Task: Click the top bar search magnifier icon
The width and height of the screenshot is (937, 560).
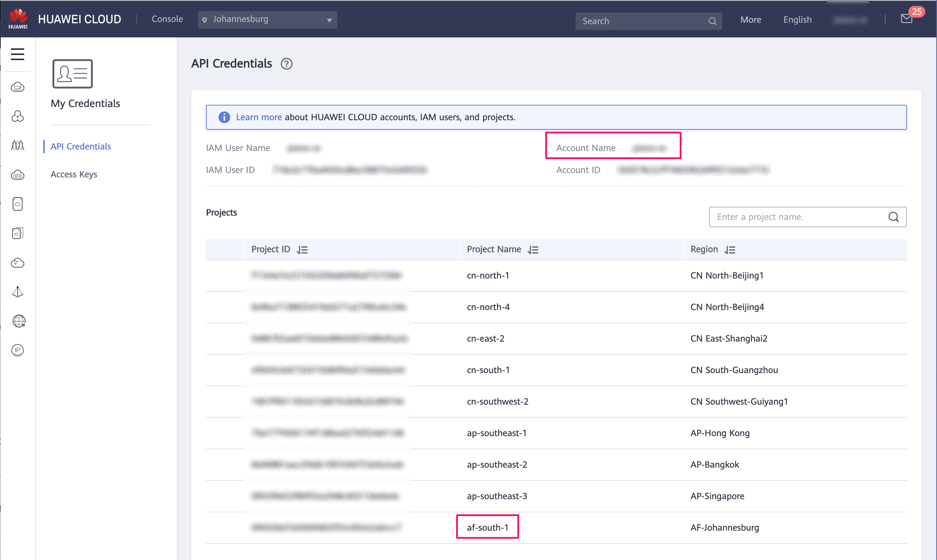Action: click(x=712, y=21)
